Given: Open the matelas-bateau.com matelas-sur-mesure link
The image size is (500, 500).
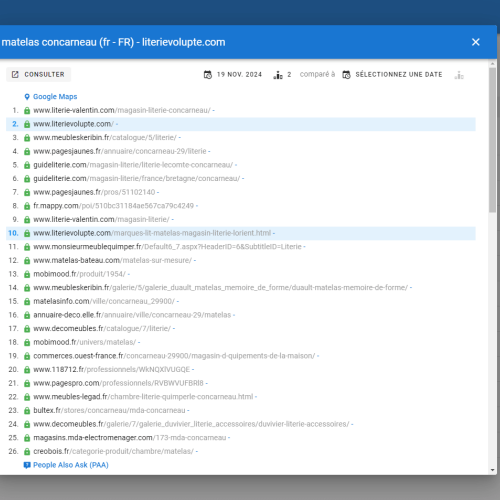Looking at the screenshot, I should pyautogui.click(x=113, y=260).
